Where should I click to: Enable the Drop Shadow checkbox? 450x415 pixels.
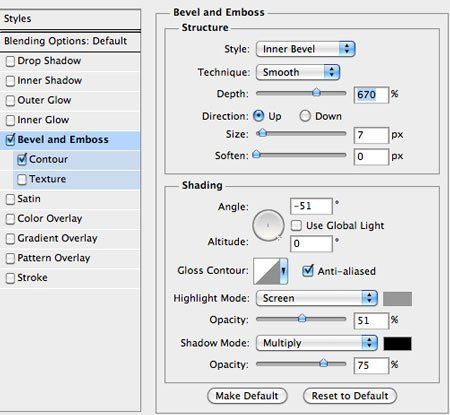pyautogui.click(x=10, y=61)
